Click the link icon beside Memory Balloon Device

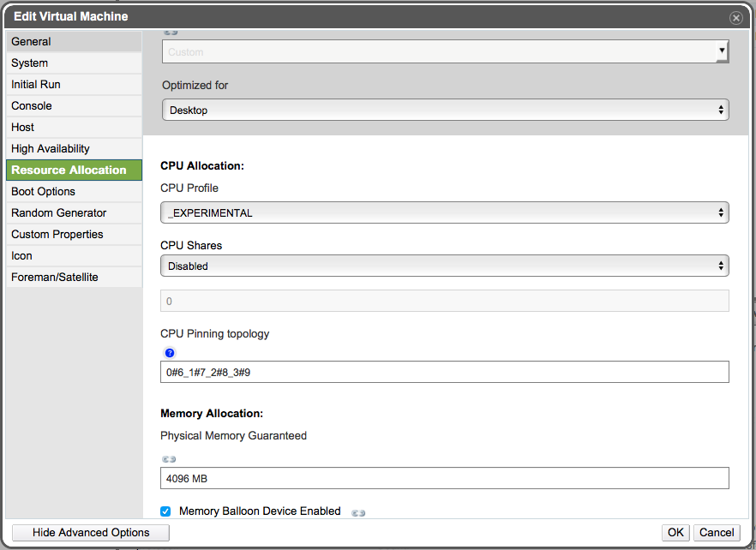click(x=358, y=513)
